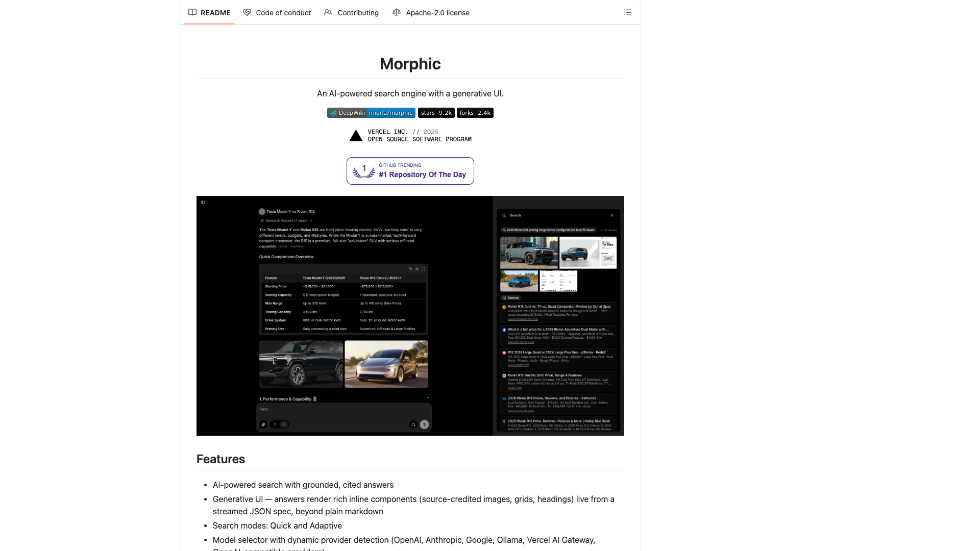Image resolution: width=980 pixels, height=551 pixels.
Task: Open Rivian R1S Dual vs Tri source
Action: click(x=558, y=313)
